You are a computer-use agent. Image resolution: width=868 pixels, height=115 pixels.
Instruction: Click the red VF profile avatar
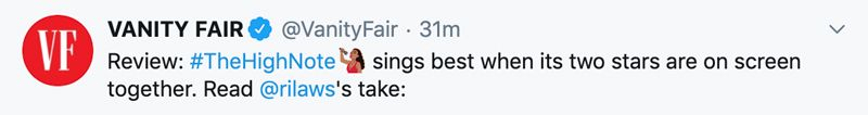point(58,51)
